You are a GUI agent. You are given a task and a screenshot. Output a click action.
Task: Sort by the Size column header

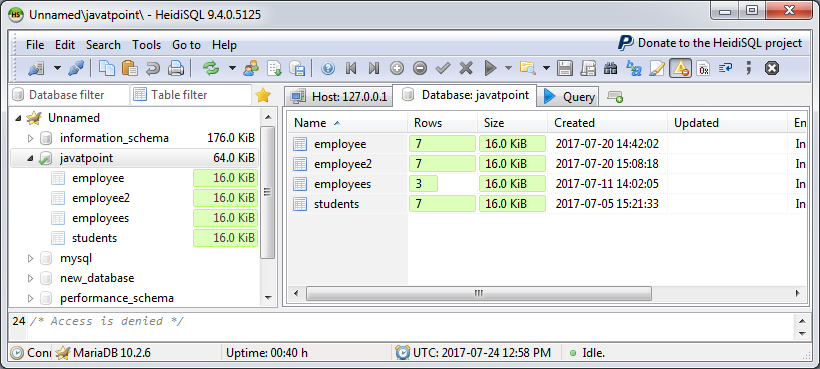point(512,123)
